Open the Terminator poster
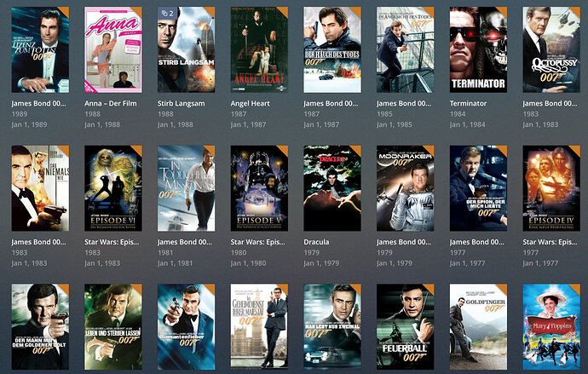 (479, 49)
